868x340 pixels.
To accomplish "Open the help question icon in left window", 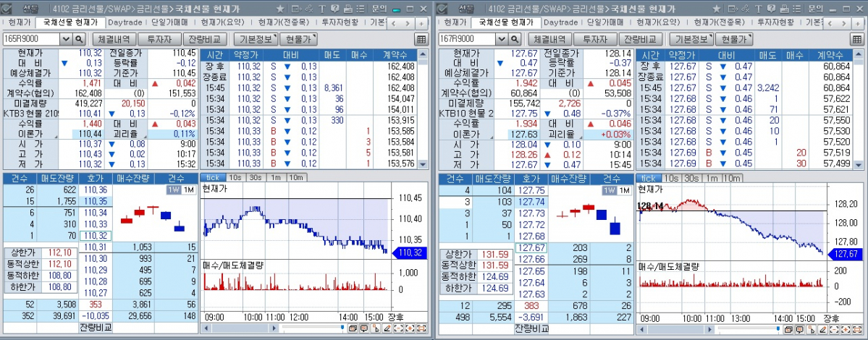I will (x=335, y=9).
